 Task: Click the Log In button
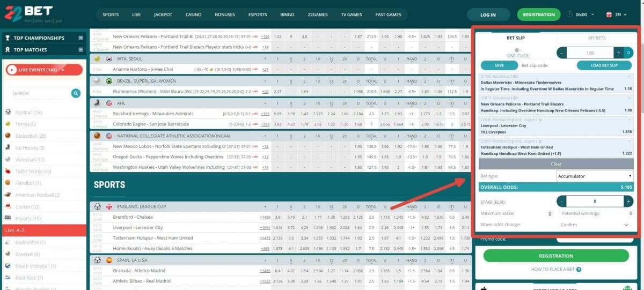click(488, 14)
